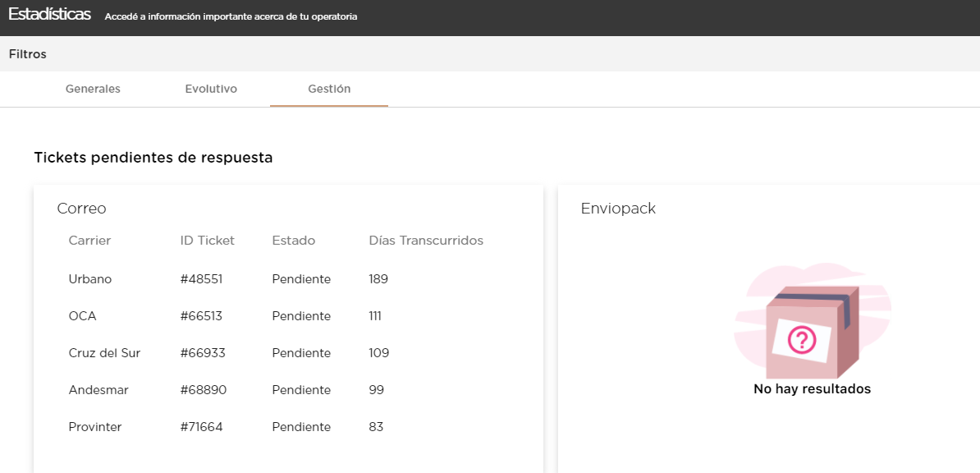Click the Correo card title
980x473 pixels.
81,209
